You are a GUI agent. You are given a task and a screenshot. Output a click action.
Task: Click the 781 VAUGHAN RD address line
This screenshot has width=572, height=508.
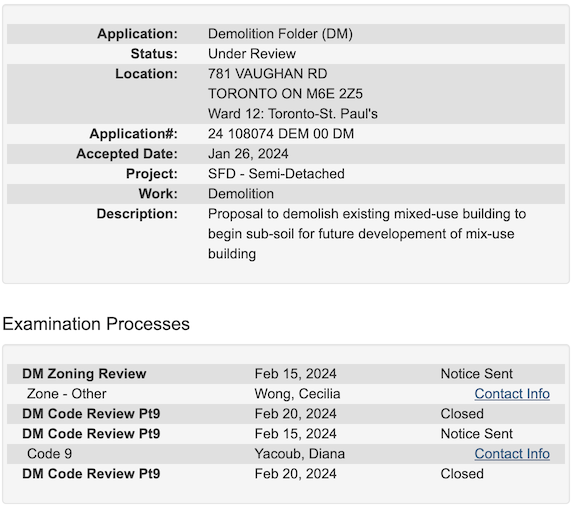click(x=267, y=74)
